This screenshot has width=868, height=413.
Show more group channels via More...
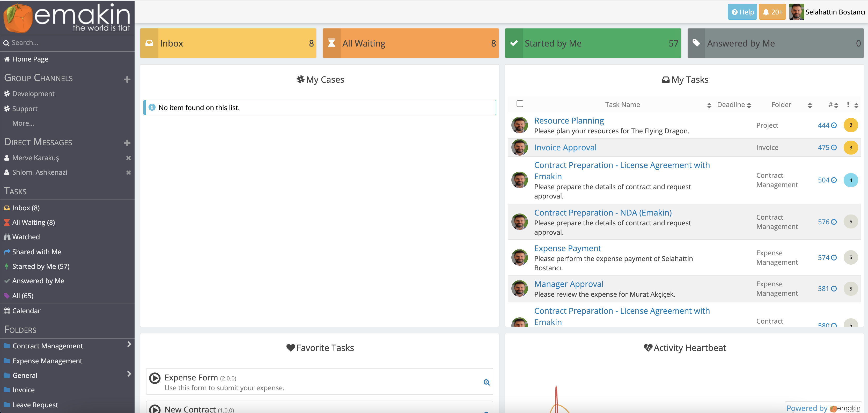[x=23, y=123]
